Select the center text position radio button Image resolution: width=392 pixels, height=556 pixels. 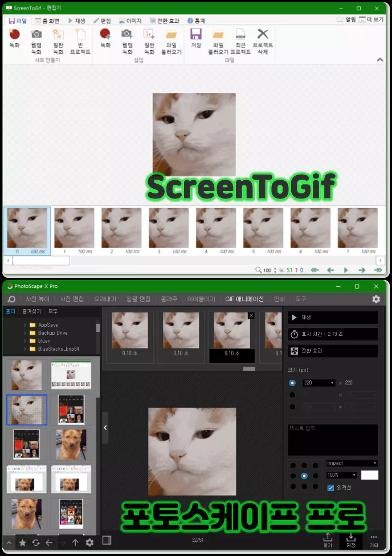coord(304,476)
